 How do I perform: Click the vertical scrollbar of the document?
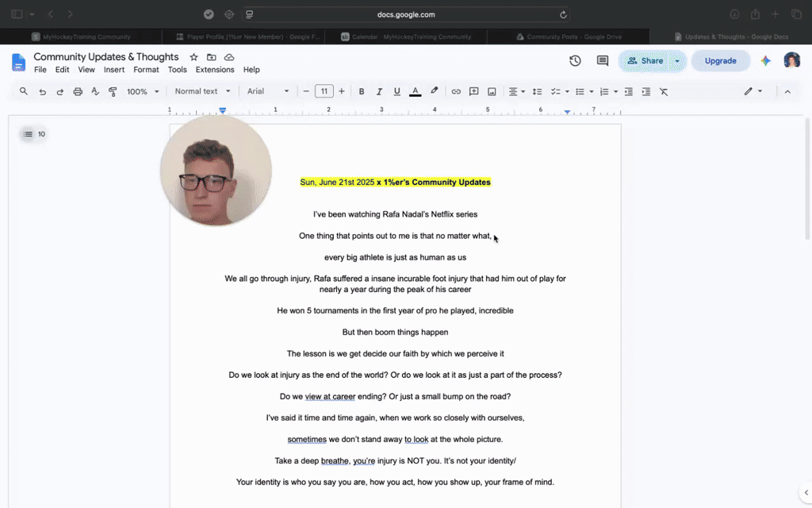808,179
